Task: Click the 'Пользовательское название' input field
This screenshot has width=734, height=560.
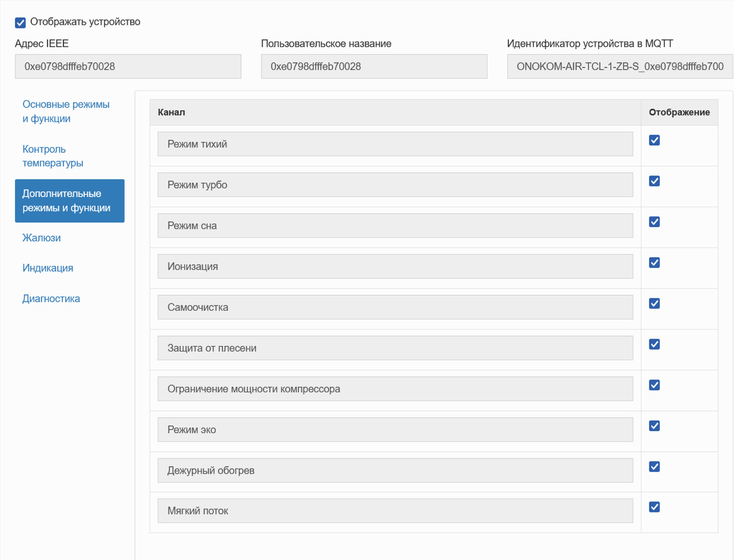Action: point(374,67)
